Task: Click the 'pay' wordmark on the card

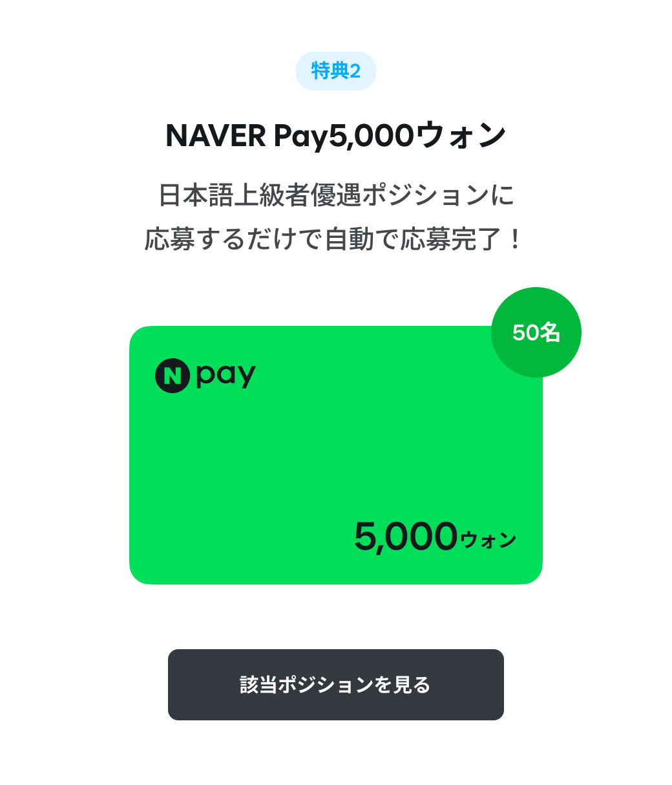Action: pos(226,376)
